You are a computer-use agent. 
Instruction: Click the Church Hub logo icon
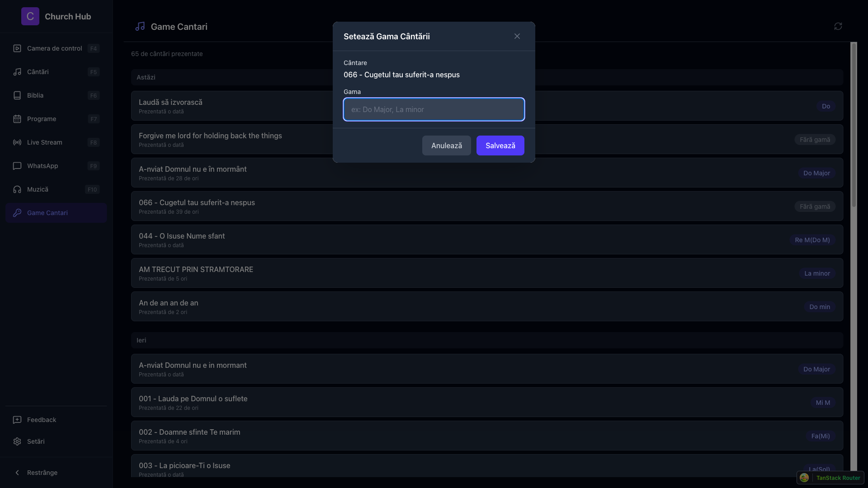coord(30,16)
